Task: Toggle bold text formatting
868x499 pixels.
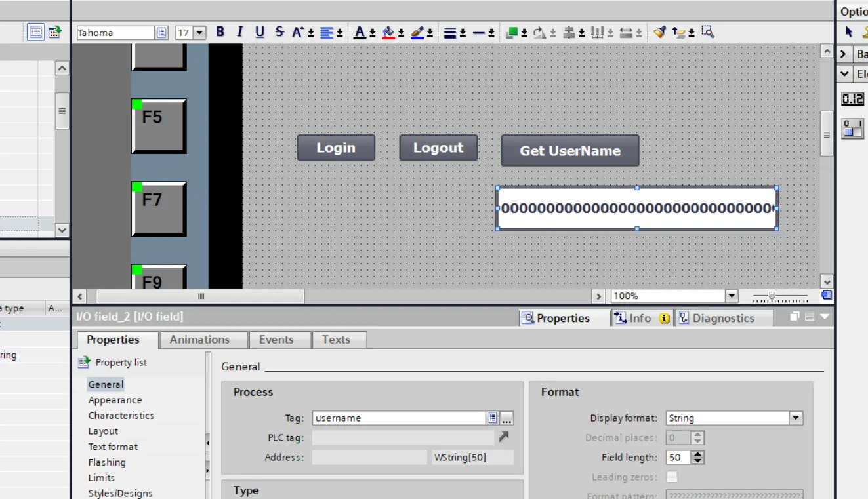Action: pyautogui.click(x=220, y=32)
